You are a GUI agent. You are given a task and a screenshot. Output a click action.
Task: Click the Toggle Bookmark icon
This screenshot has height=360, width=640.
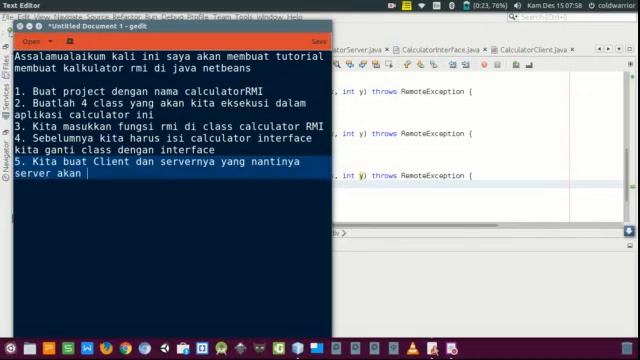433,64
